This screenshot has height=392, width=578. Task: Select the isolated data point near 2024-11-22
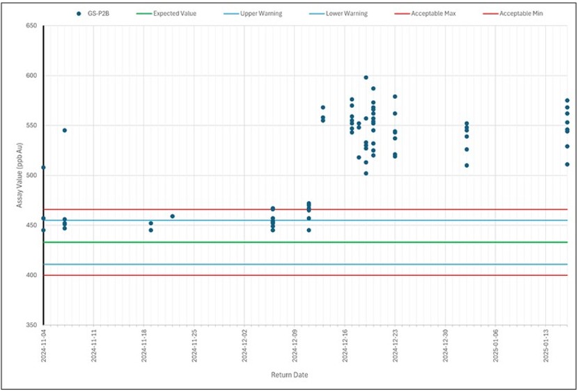pos(173,216)
